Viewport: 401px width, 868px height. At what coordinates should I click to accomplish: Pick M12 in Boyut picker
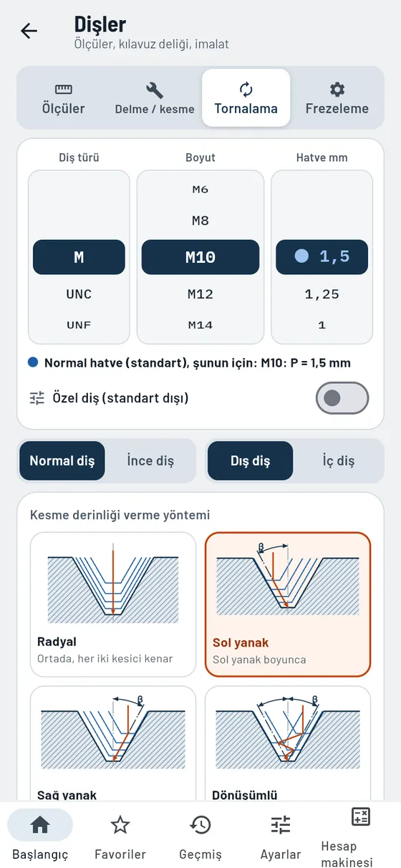point(200,294)
